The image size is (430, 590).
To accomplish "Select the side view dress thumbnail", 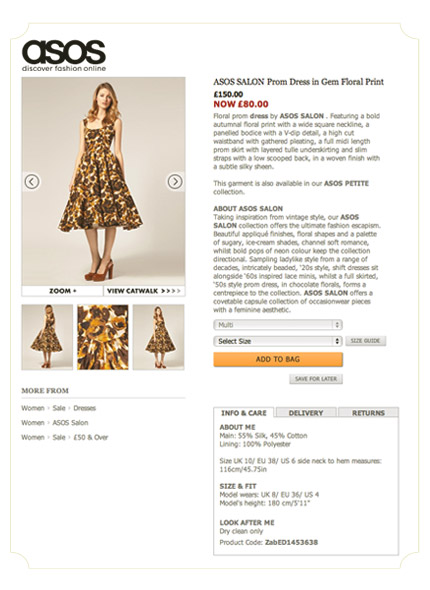I will (158, 337).
